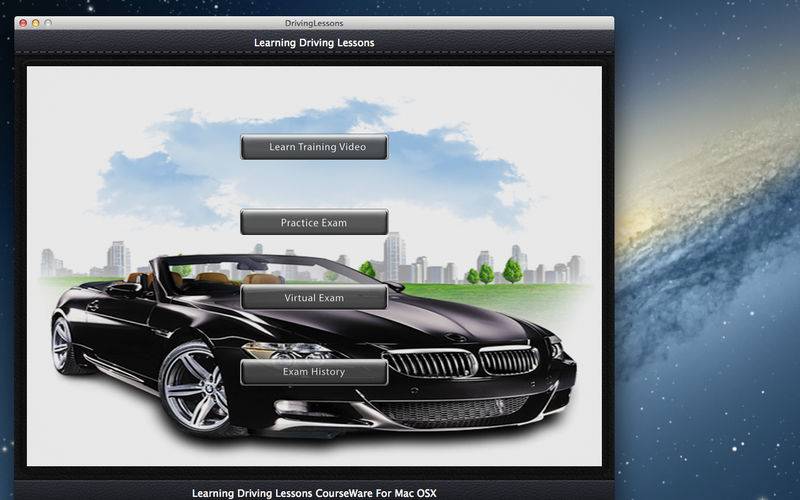Click the disabled zoom window button

click(x=48, y=23)
